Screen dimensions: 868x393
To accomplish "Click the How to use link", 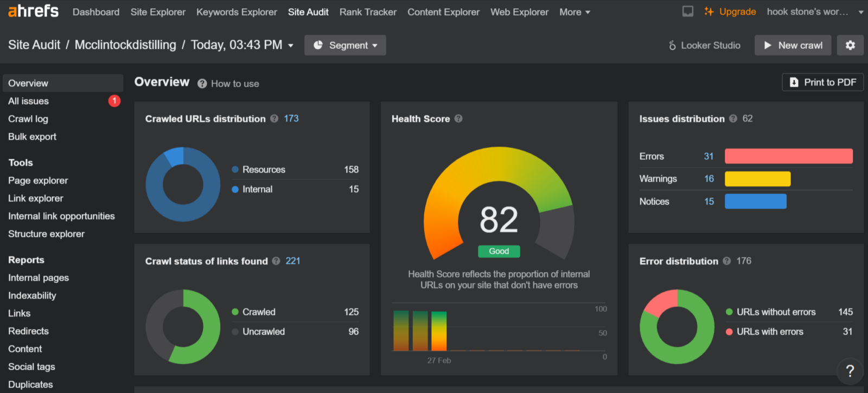I will pyautogui.click(x=235, y=83).
